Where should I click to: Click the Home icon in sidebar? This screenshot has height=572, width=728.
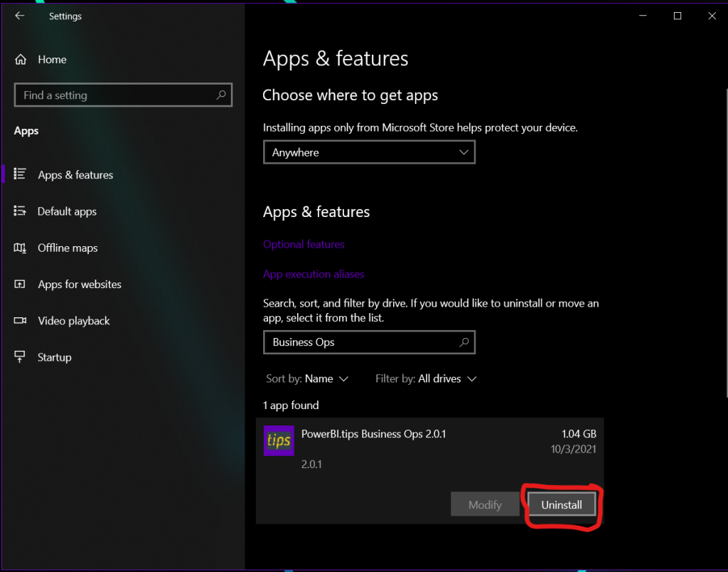point(21,60)
